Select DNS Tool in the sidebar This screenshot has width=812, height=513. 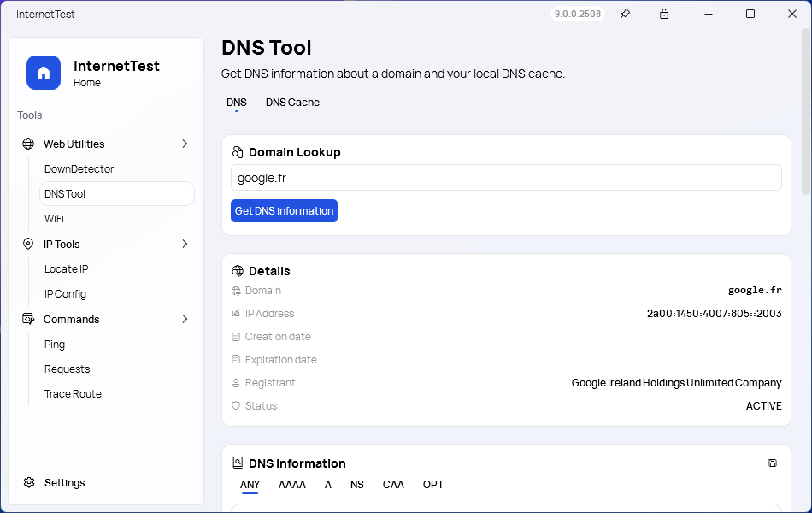point(117,194)
